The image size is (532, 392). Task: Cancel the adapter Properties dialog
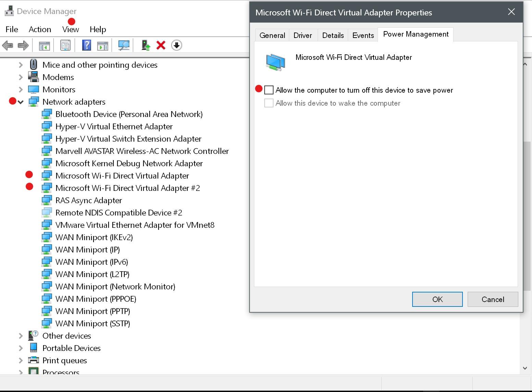(493, 299)
